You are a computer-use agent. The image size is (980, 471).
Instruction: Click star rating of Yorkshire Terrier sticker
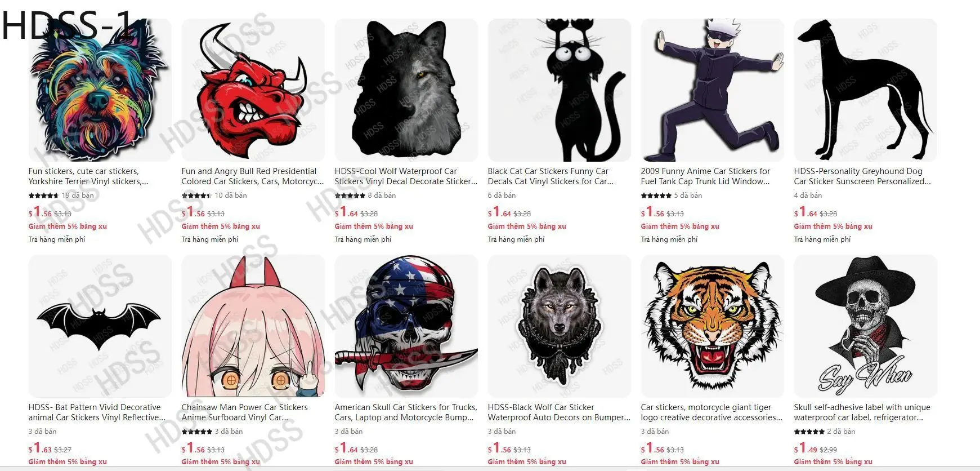pos(43,195)
